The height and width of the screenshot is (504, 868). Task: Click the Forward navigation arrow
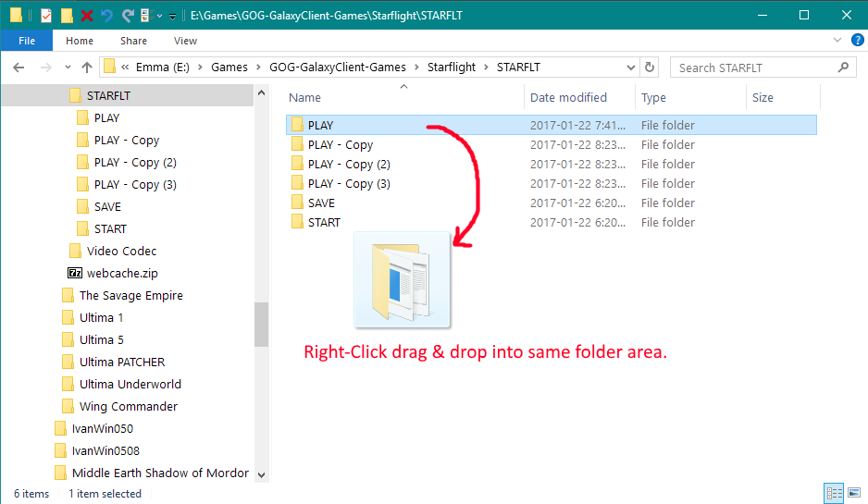[x=46, y=68]
